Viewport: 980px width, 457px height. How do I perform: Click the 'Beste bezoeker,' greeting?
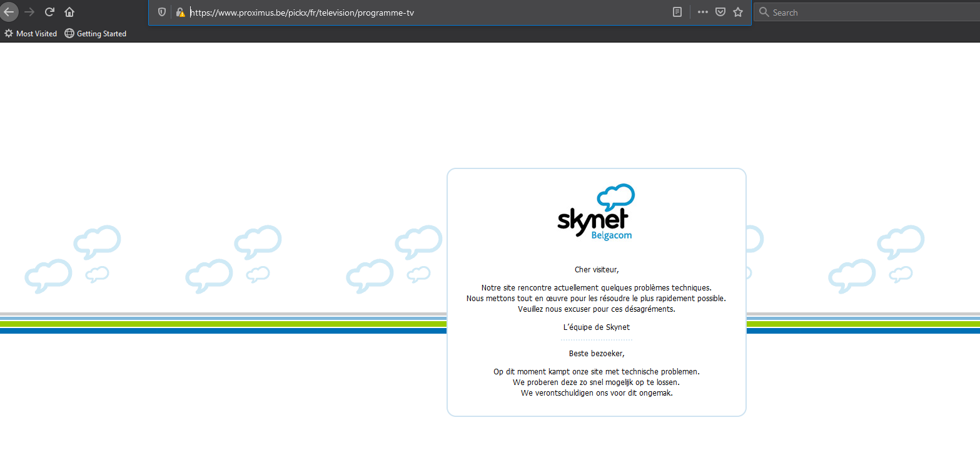click(597, 354)
